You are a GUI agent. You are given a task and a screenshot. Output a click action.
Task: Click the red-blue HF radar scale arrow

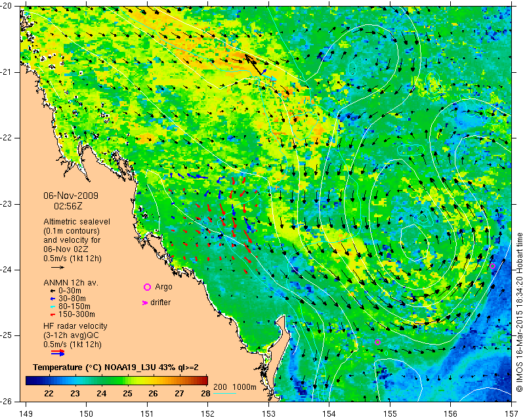tap(58, 353)
